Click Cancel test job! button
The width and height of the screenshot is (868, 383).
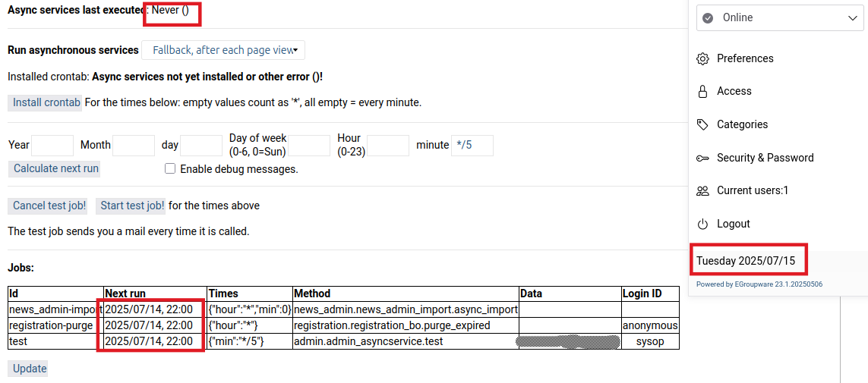[x=49, y=206]
